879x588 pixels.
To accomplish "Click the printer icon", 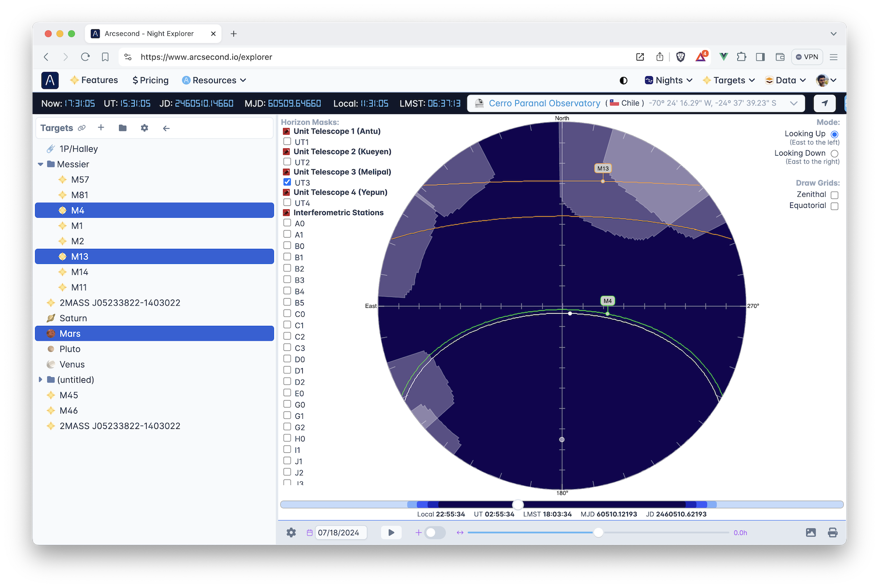I will (x=833, y=532).
